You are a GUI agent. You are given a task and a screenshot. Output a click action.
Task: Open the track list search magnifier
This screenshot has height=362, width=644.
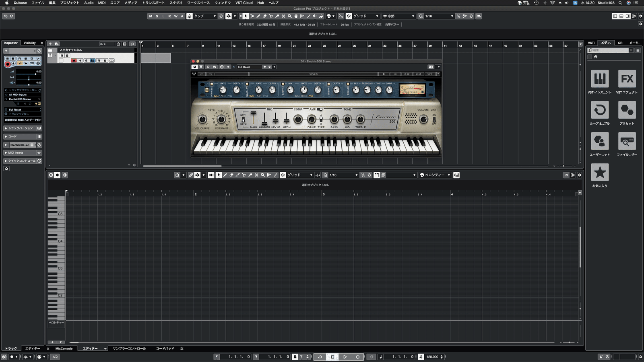tap(132, 44)
